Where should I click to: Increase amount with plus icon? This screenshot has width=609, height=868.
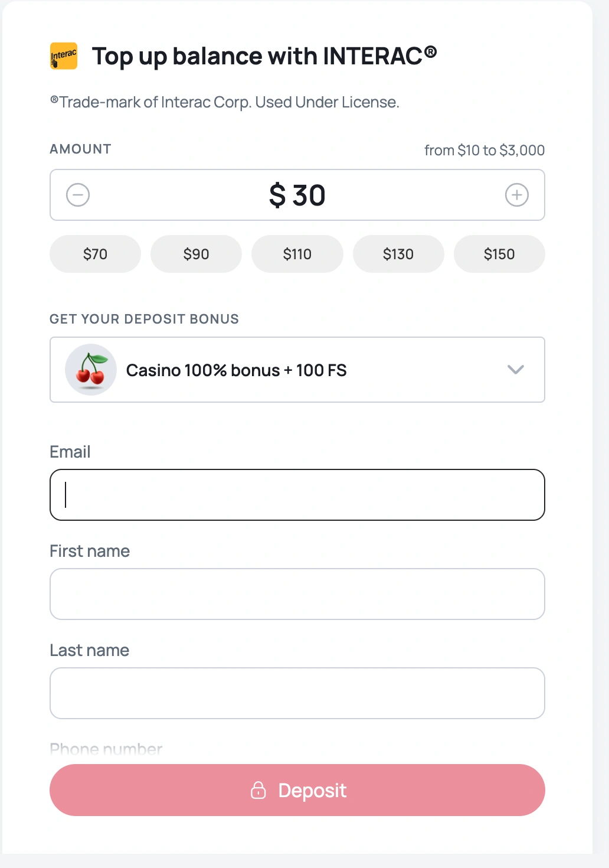tap(516, 195)
